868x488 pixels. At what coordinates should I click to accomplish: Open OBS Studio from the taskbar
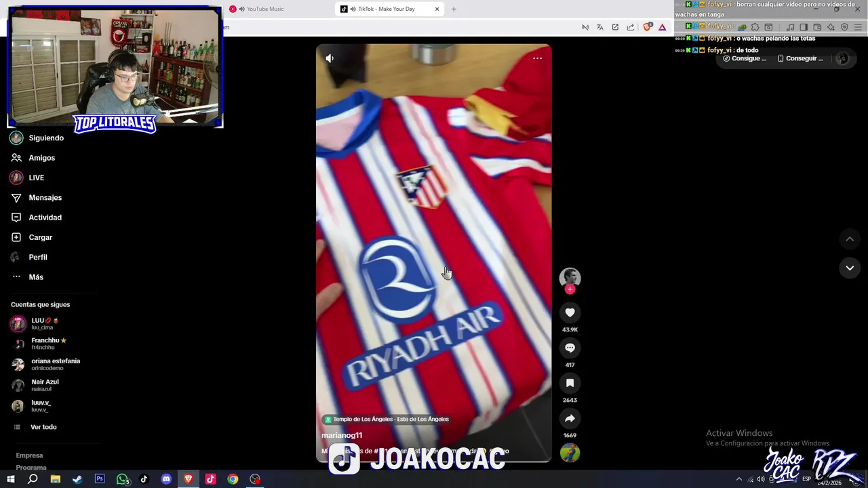click(255, 479)
